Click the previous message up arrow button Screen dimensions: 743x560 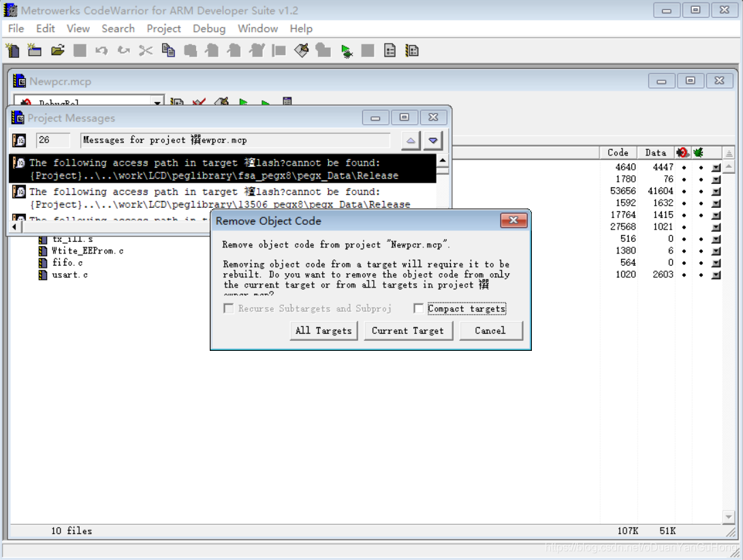click(411, 140)
